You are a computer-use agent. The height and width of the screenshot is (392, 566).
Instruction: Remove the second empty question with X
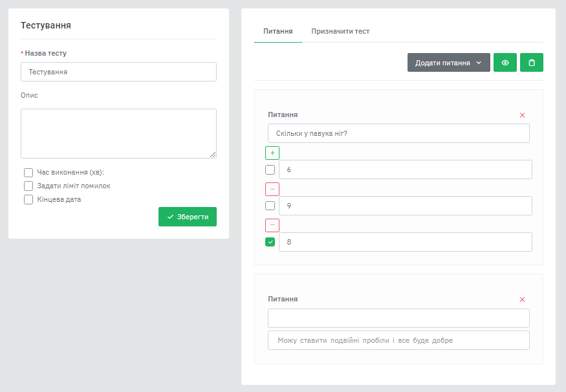coord(522,299)
